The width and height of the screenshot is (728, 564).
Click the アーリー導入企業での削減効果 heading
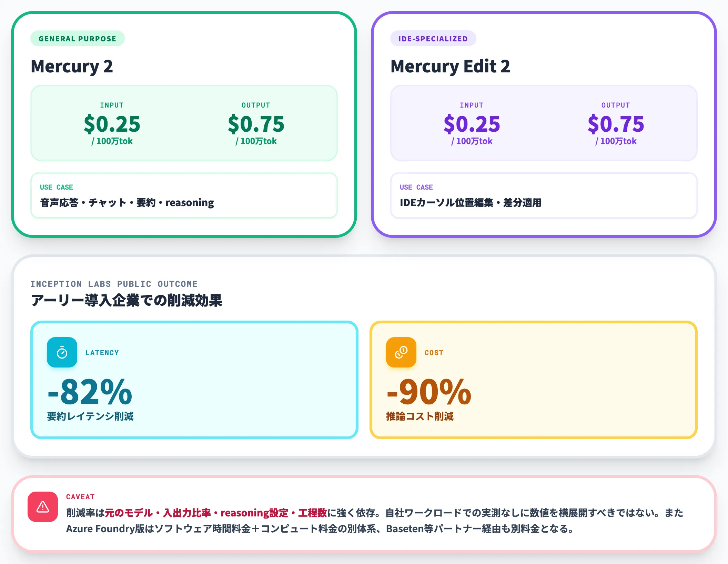click(x=127, y=300)
